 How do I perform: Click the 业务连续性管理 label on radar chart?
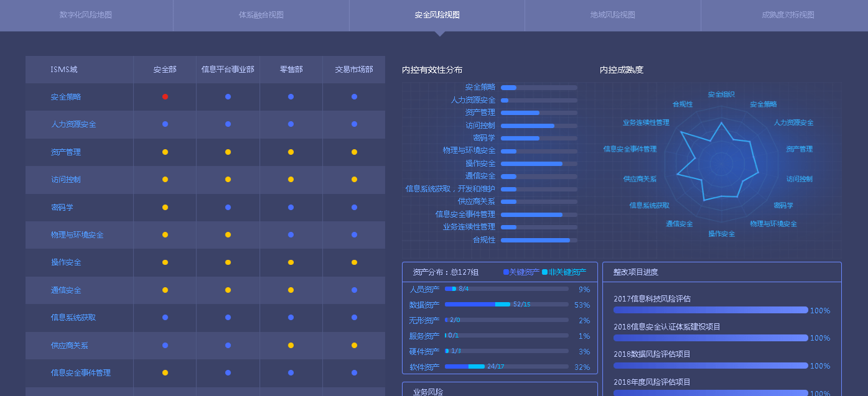tap(646, 122)
